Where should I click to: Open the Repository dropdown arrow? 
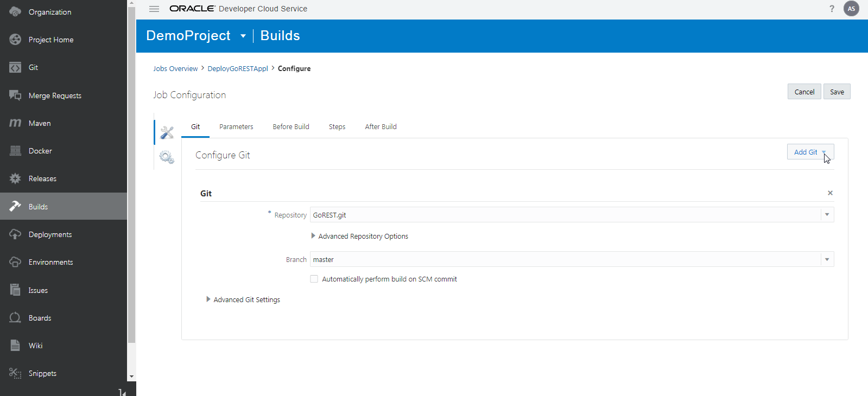(x=827, y=215)
